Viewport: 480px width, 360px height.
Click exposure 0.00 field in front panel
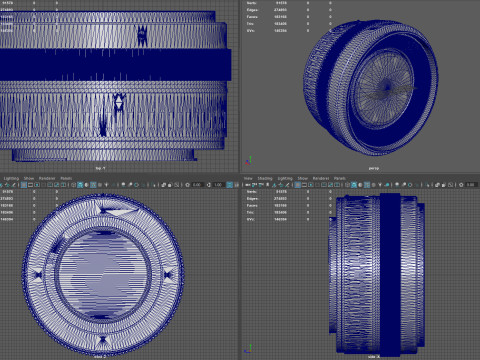[x=197, y=184]
